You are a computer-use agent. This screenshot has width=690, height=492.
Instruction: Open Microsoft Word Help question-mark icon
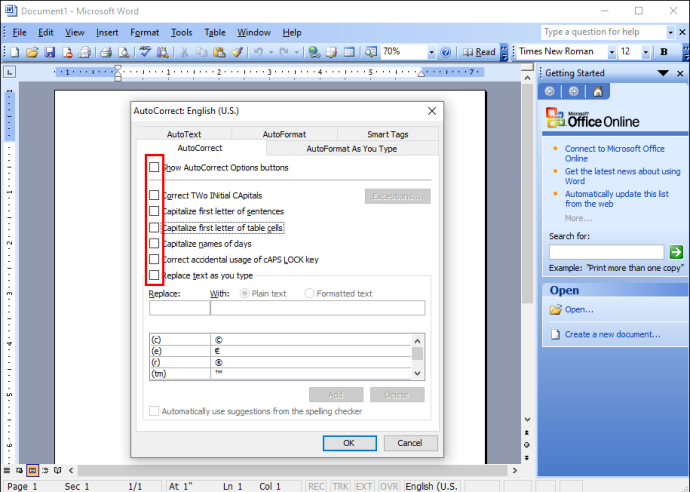pos(445,52)
